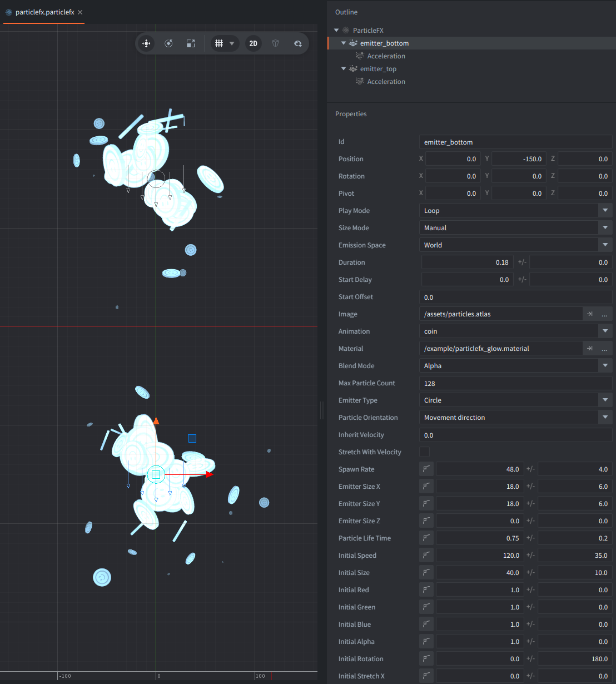The width and height of the screenshot is (616, 684).
Task: Select the Scale tool in viewport toolbar
Action: click(x=191, y=43)
